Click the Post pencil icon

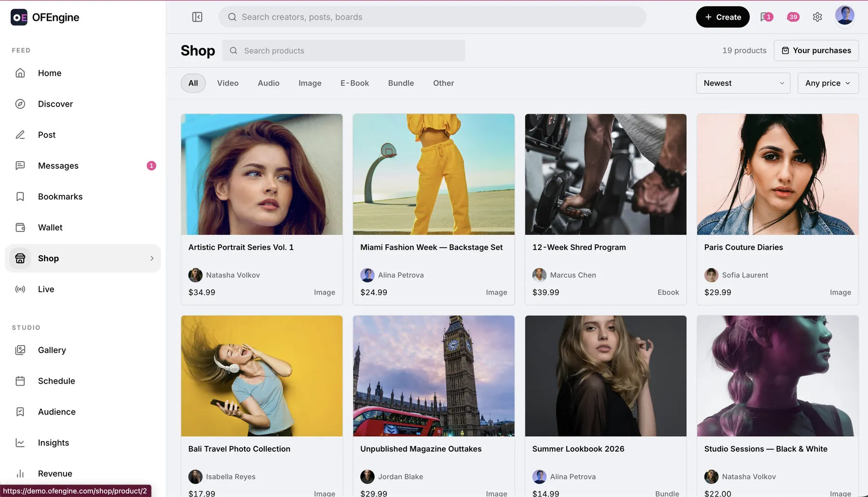click(x=20, y=134)
